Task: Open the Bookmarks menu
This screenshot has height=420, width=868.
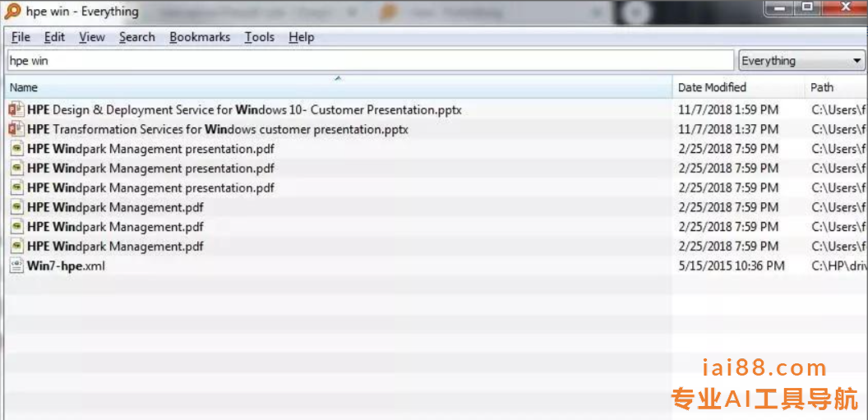Action: 200,37
